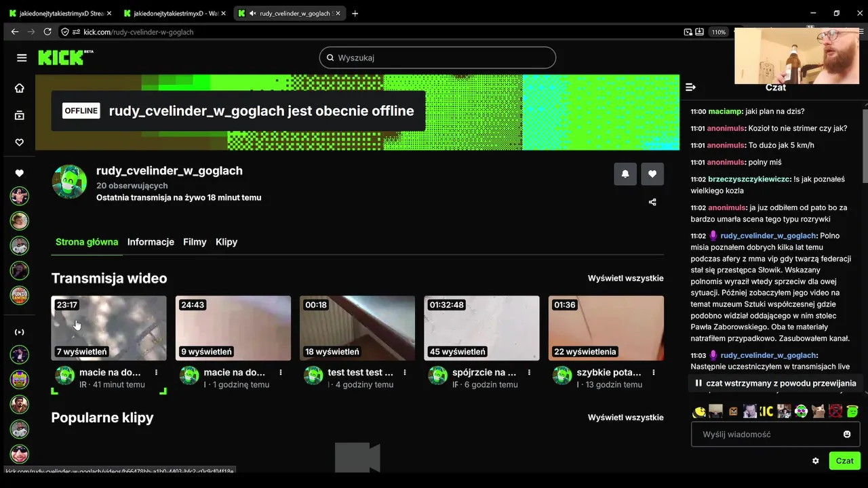Select the Filmy tab
The image size is (868, 488).
pos(195,242)
